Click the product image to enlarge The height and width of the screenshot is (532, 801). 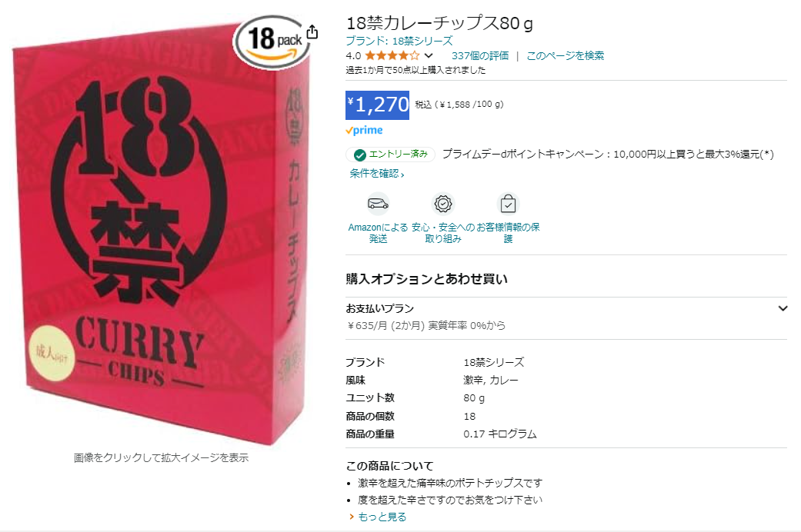(161, 234)
